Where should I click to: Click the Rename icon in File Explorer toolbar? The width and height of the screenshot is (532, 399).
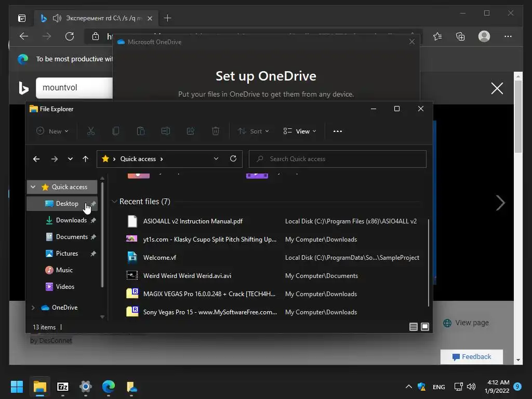point(166,131)
